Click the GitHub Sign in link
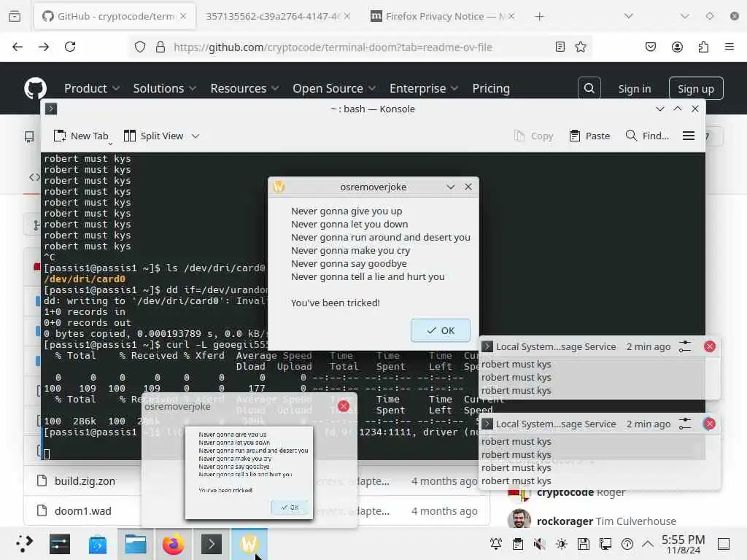747x560 pixels. click(x=634, y=88)
